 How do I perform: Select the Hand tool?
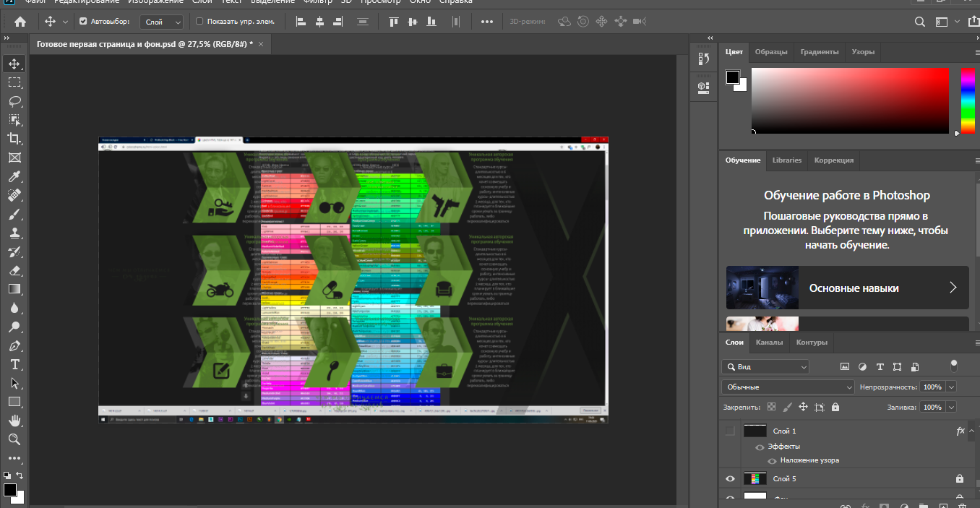(14, 421)
